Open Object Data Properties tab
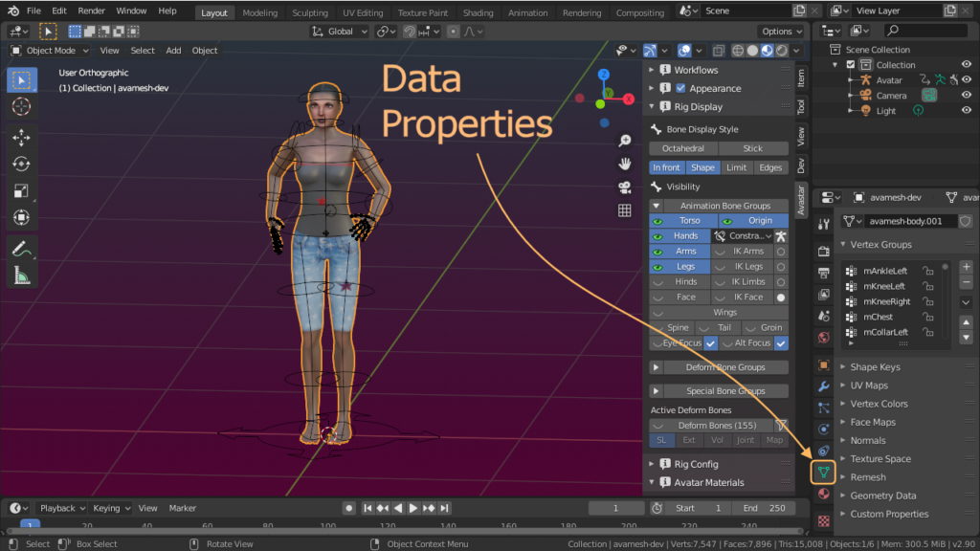Screen dimensions: 980x551 (x=823, y=472)
